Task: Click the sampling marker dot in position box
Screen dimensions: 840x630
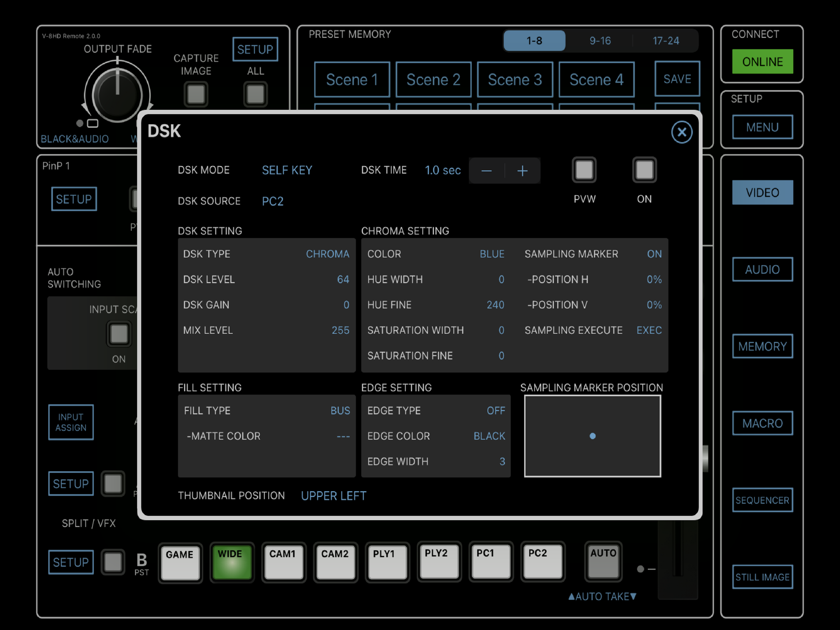Action: [x=592, y=436]
